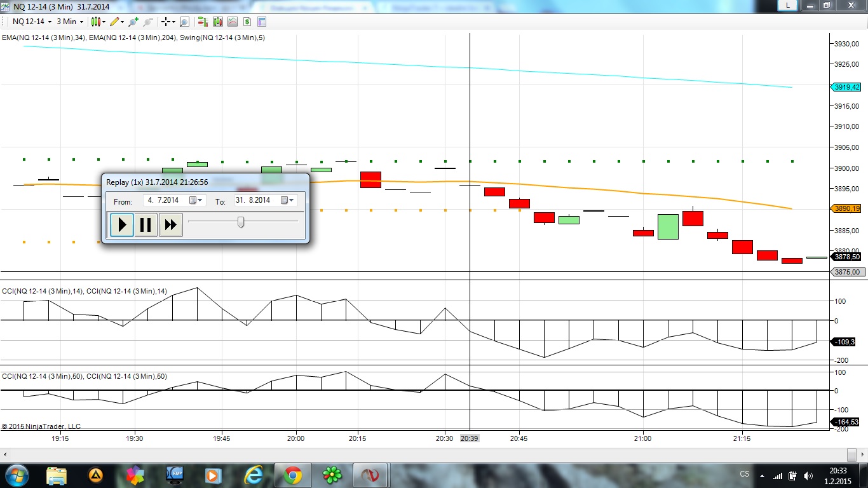Open the pencil drawing tools menu
Image resolution: width=868 pixels, height=488 pixels.
tap(117, 22)
